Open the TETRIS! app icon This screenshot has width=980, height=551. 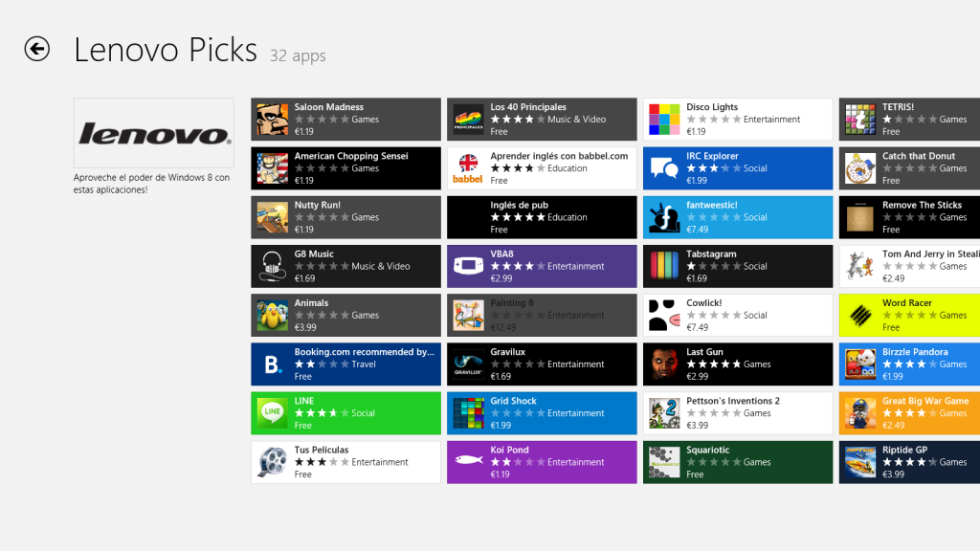click(860, 120)
